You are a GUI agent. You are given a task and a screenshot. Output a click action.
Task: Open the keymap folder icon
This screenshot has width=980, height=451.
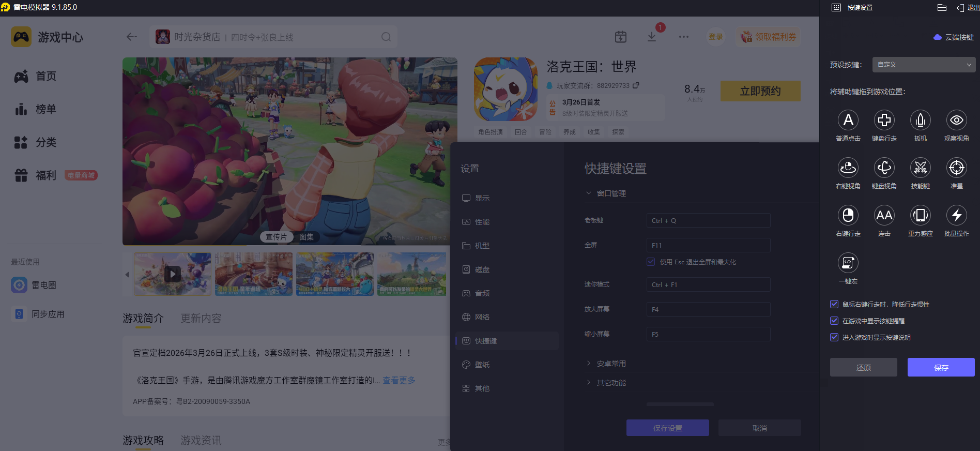point(942,8)
